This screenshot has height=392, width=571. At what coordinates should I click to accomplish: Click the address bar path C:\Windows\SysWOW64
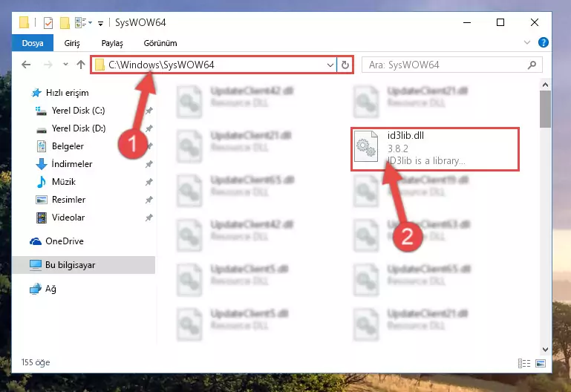click(x=161, y=65)
